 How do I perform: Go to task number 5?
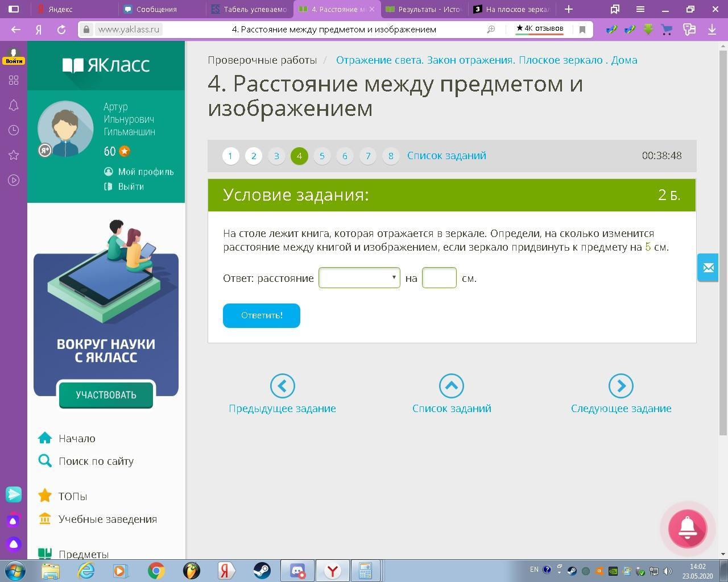322,156
